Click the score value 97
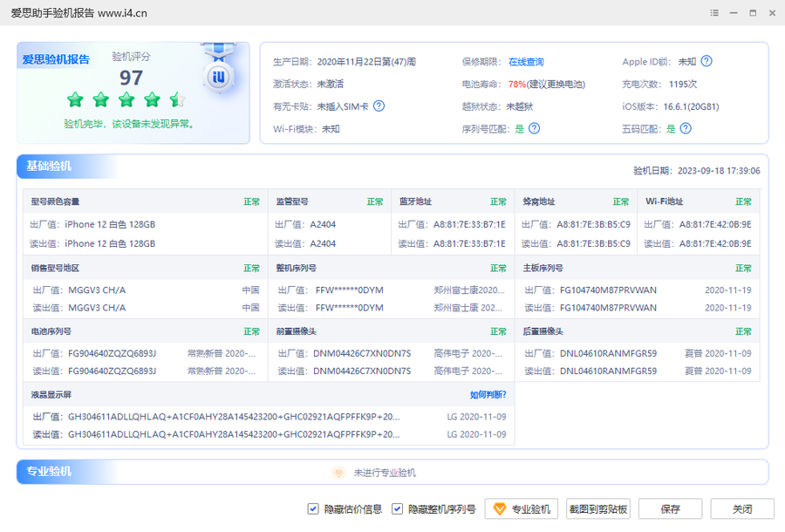 [131, 78]
